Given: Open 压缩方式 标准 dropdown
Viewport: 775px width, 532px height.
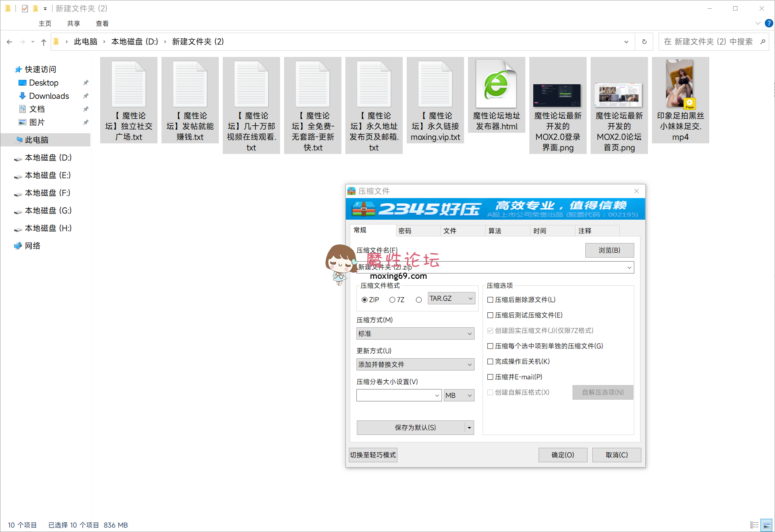Looking at the screenshot, I should [416, 333].
